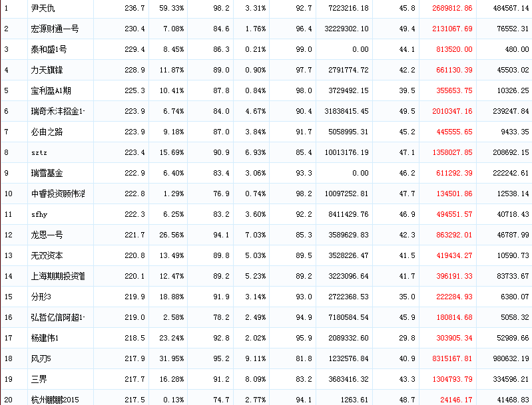Select the name 上海期期投资管 in row 14
The width and height of the screenshot is (532, 405).
[x=58, y=276]
